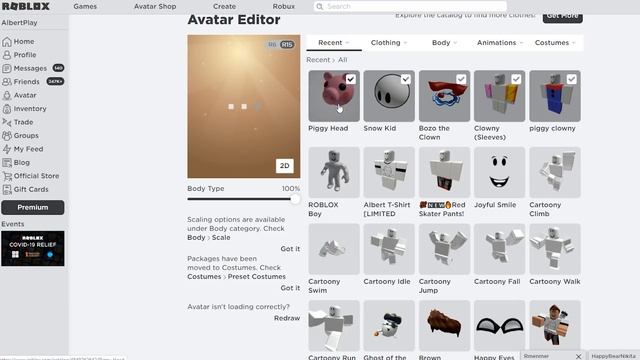
Task: Switch avatar to R6
Action: tap(272, 44)
